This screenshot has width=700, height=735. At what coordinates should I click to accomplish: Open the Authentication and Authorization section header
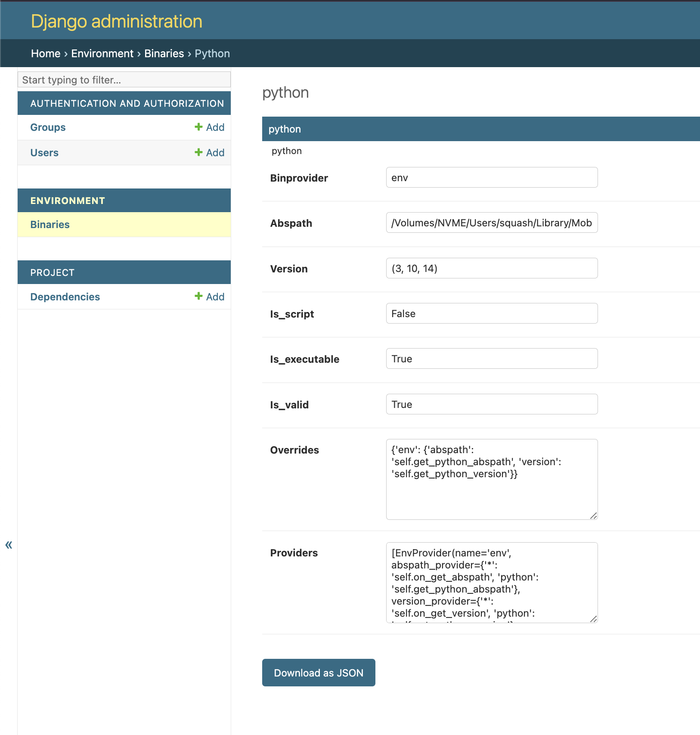coord(127,103)
